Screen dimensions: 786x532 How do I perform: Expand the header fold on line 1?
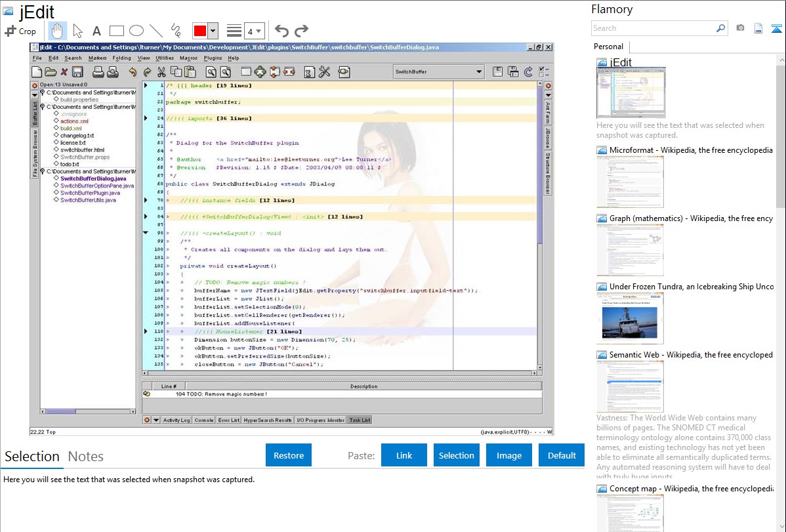point(146,86)
